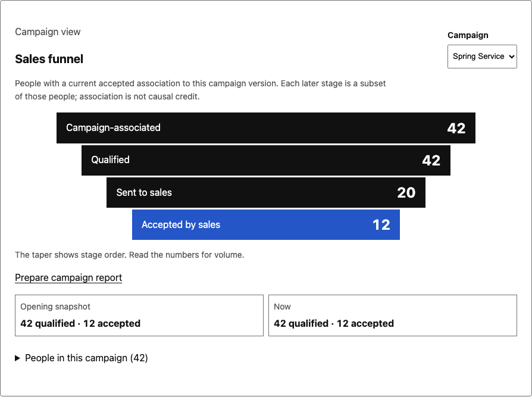This screenshot has height=397, width=532.
Task: Open the Prepare campaign report link
Action: point(68,277)
